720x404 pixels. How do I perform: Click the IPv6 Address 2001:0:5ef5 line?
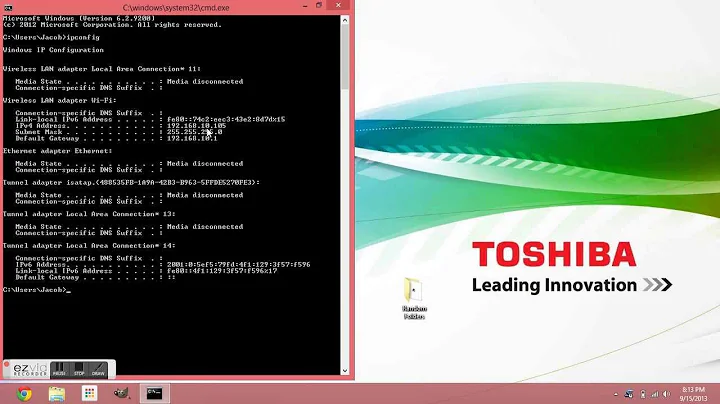163,265
